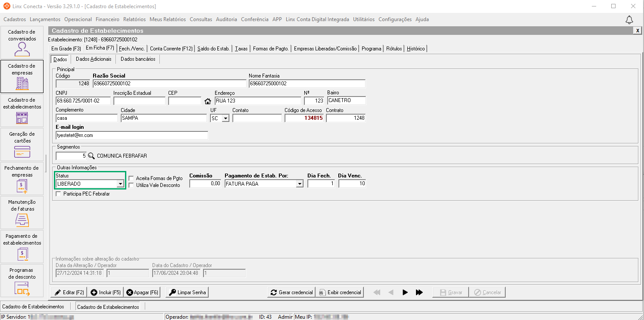Screen dimensions: 644x320
Task: Open the Meus Relatórios menu
Action: [168, 19]
